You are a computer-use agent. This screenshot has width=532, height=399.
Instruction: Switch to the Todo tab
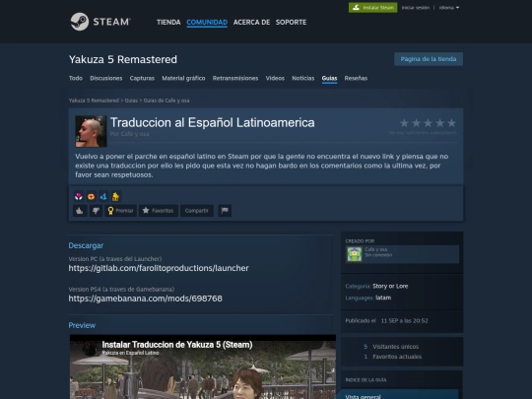point(76,79)
